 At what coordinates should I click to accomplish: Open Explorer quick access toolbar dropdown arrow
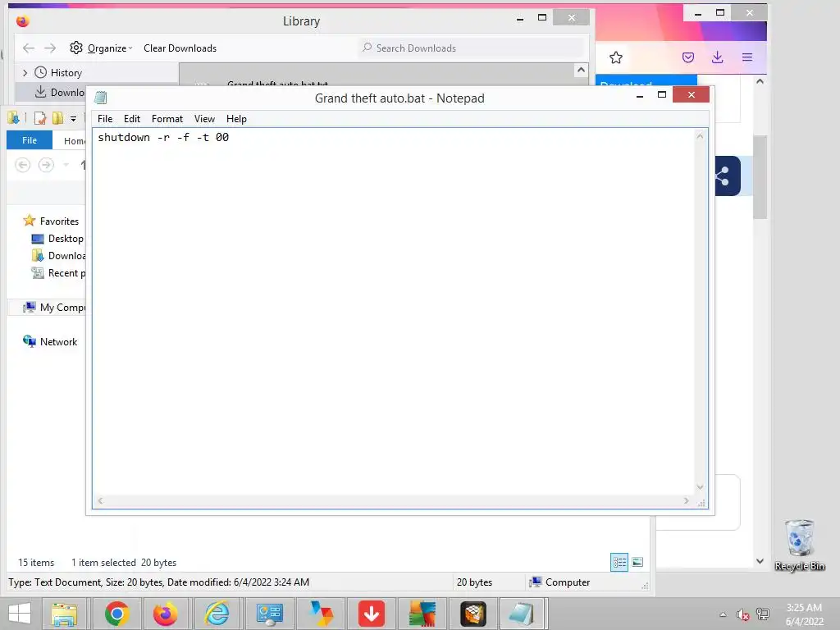click(73, 118)
